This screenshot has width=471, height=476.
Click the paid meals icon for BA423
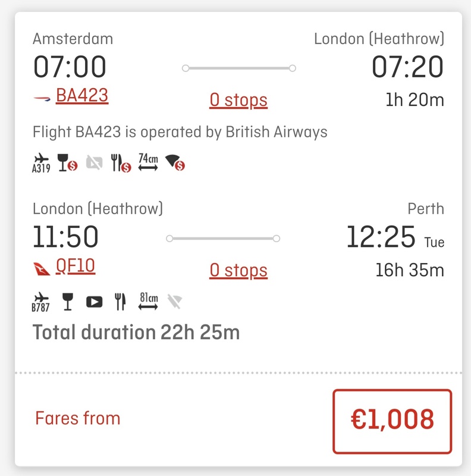tap(121, 163)
